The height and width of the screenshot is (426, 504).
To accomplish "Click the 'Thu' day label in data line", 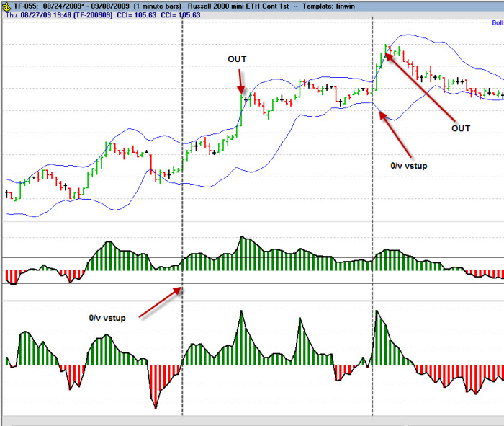I will (12, 15).
